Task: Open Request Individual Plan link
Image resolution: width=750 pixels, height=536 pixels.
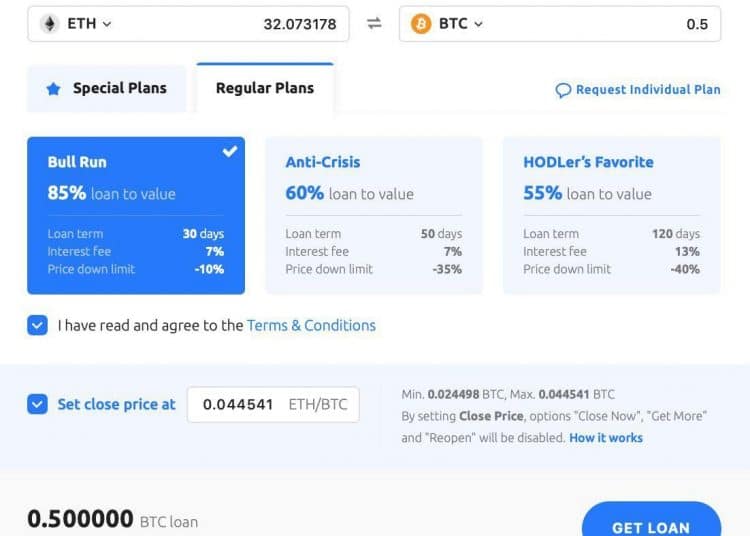Action: tap(648, 90)
